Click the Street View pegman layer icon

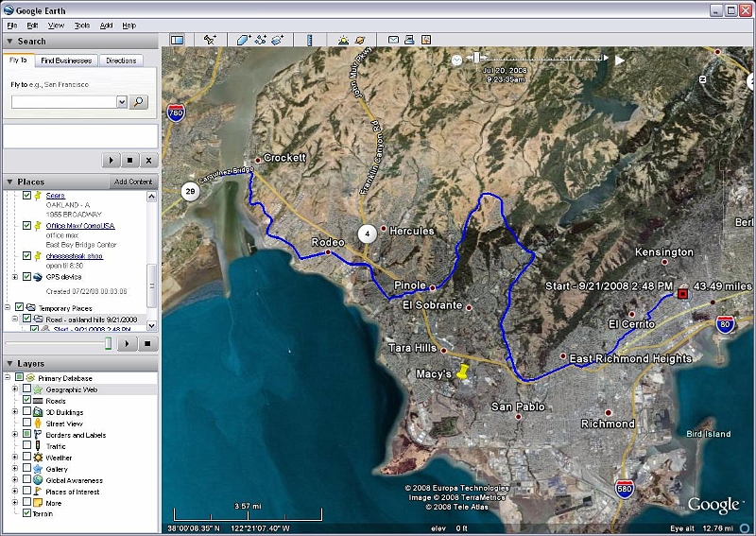pyautogui.click(x=38, y=424)
